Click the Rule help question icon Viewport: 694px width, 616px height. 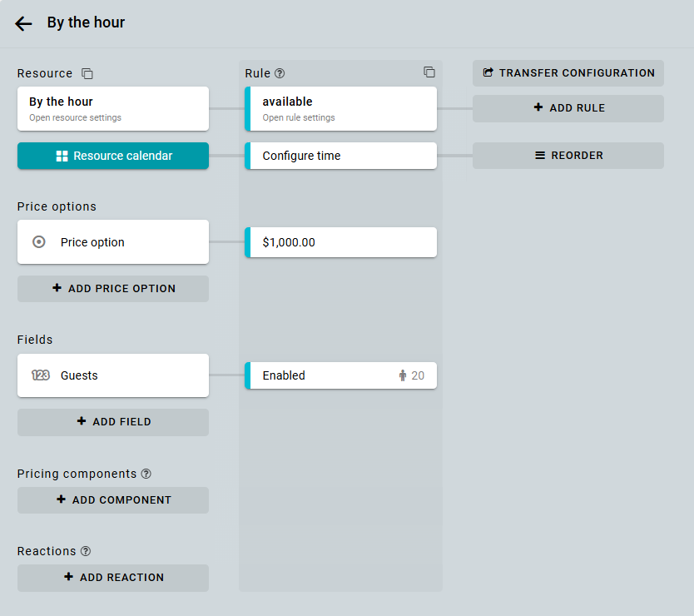[x=280, y=73]
